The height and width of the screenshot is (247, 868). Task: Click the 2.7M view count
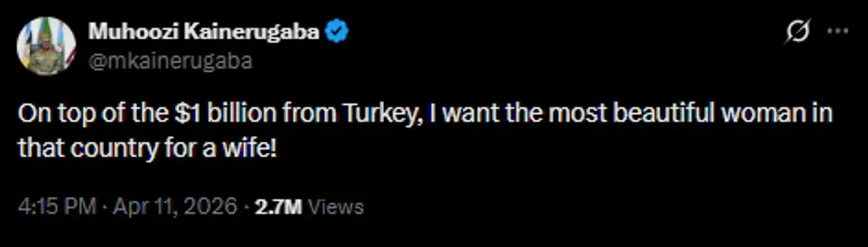[278, 207]
